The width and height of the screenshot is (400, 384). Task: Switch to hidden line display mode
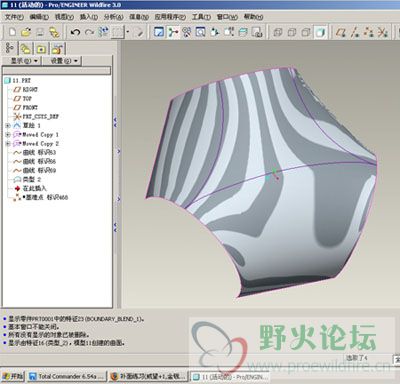click(292, 32)
